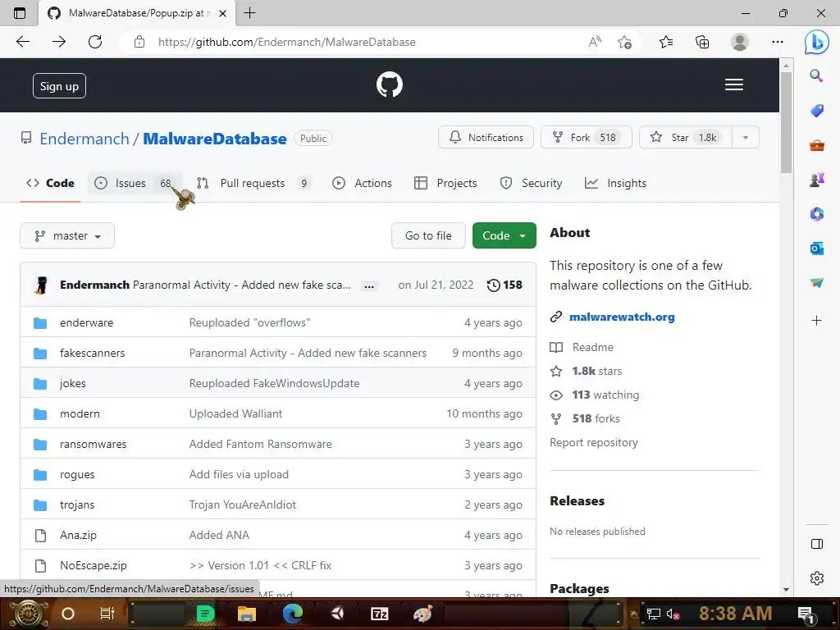Open a new browser tab with plus
840x630 pixels.
[x=249, y=13]
